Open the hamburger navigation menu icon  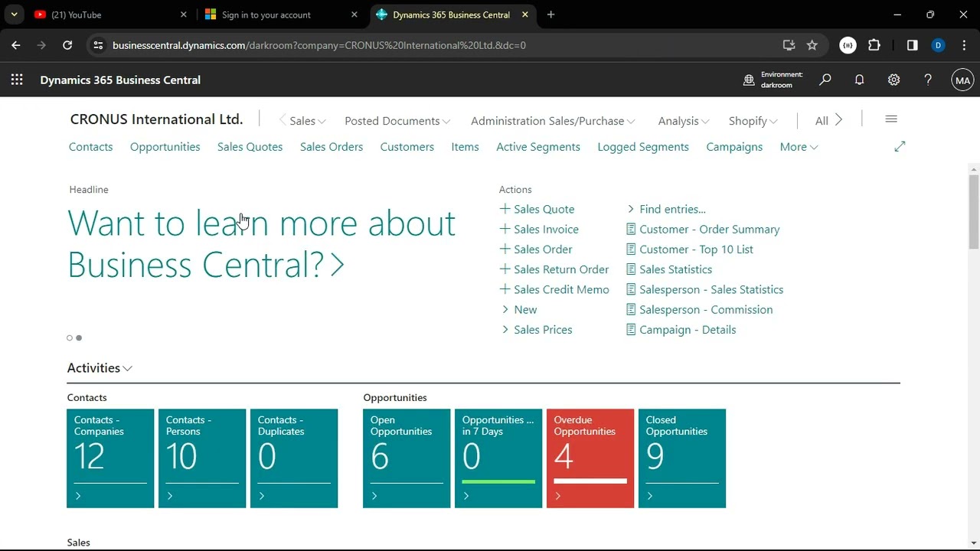[x=891, y=119]
